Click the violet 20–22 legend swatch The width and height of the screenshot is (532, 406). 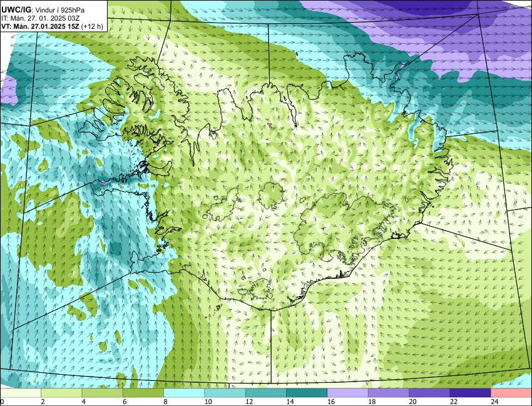429,393
